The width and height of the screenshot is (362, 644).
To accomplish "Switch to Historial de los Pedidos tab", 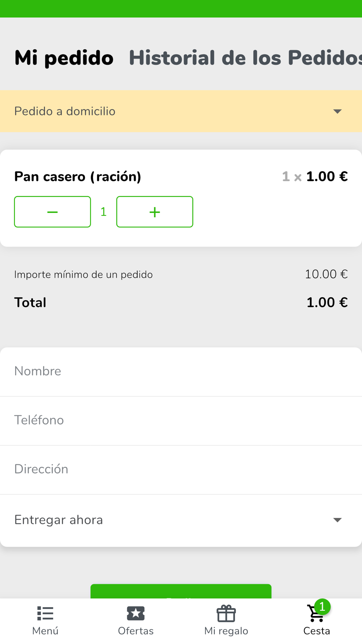I will [245, 58].
